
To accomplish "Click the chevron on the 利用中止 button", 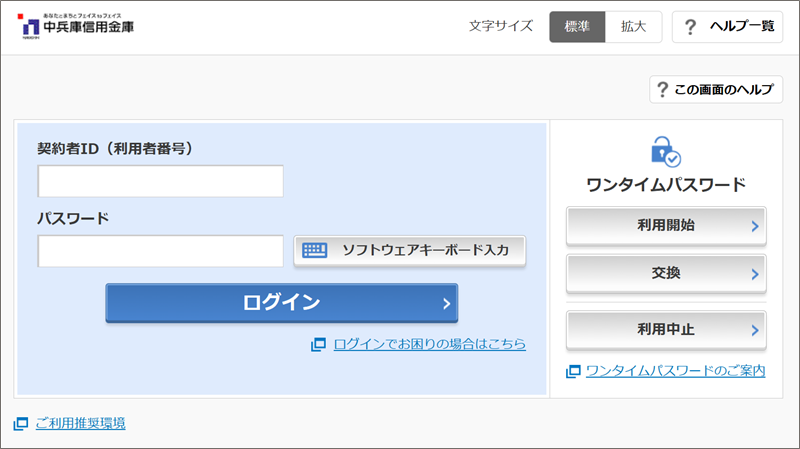I will tap(755, 329).
